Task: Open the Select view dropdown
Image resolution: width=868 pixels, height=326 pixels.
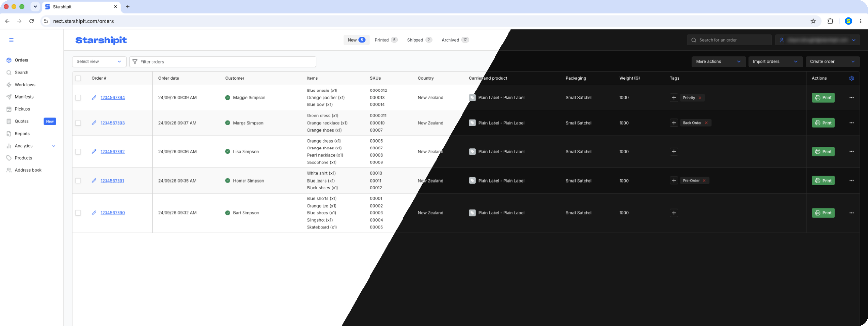Action: tap(99, 62)
